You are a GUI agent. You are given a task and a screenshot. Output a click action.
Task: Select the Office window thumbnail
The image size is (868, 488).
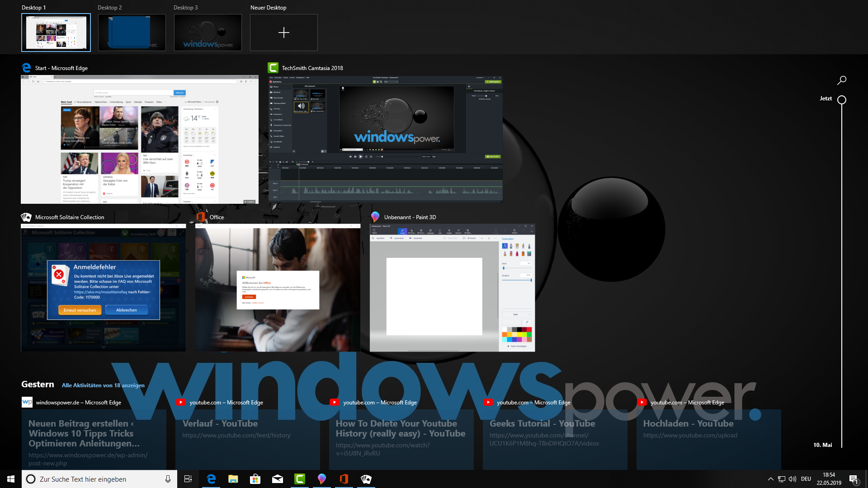tap(278, 288)
